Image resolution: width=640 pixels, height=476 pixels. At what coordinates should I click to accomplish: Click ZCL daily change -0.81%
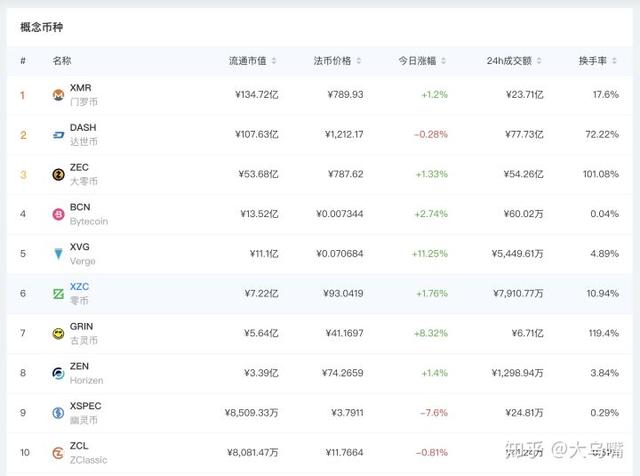click(x=432, y=452)
